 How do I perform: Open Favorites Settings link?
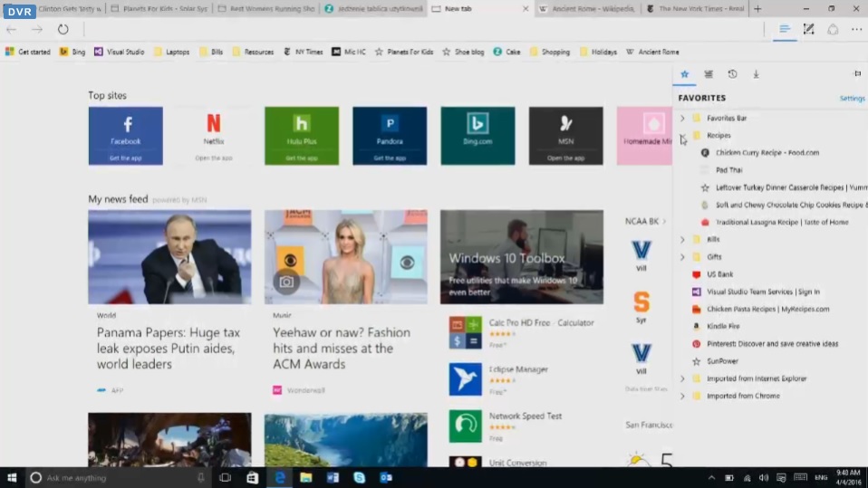click(x=852, y=99)
